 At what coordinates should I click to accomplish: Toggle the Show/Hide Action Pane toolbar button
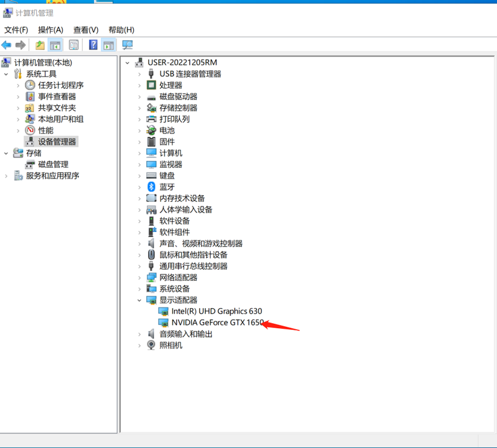coord(109,45)
